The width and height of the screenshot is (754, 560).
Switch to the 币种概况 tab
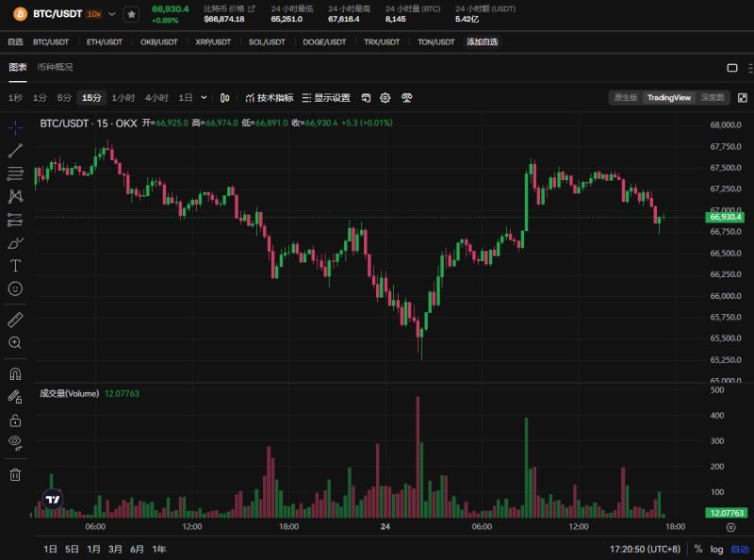[x=55, y=67]
